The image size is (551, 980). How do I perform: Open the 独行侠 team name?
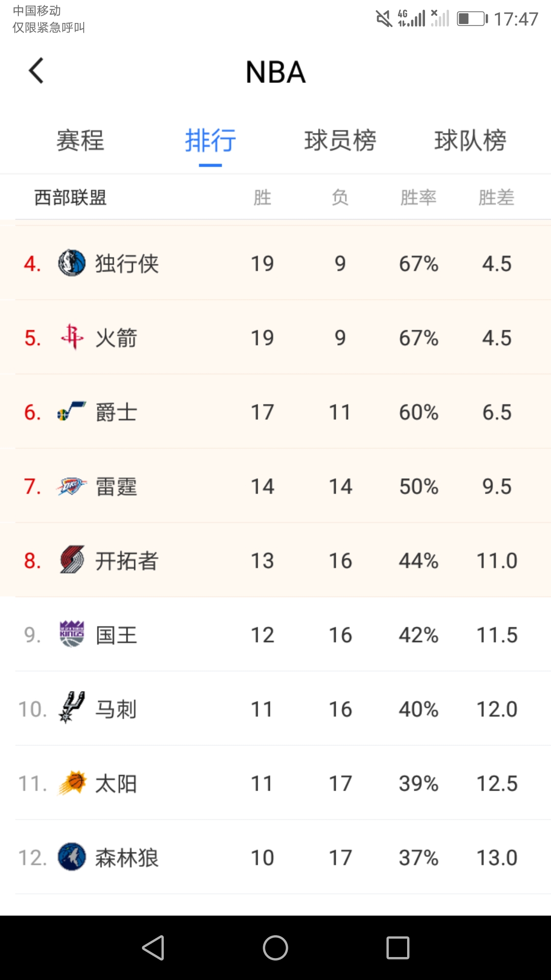tap(127, 264)
